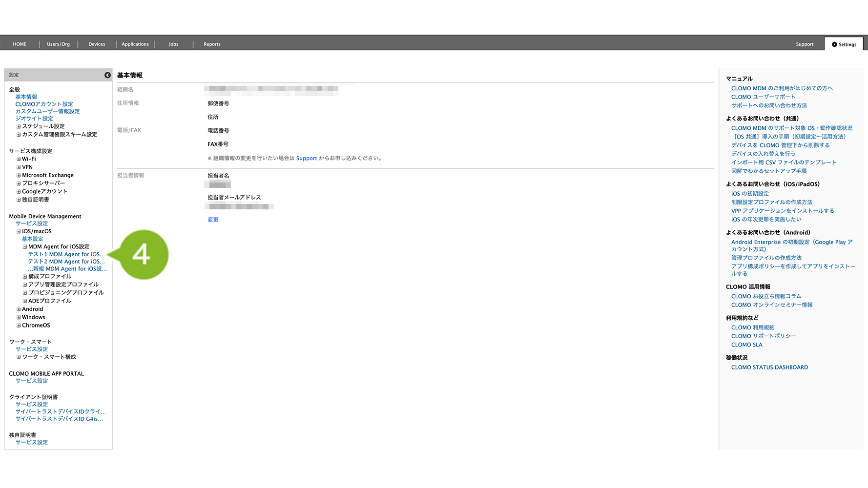Open the Support link in organization note

coord(306,159)
